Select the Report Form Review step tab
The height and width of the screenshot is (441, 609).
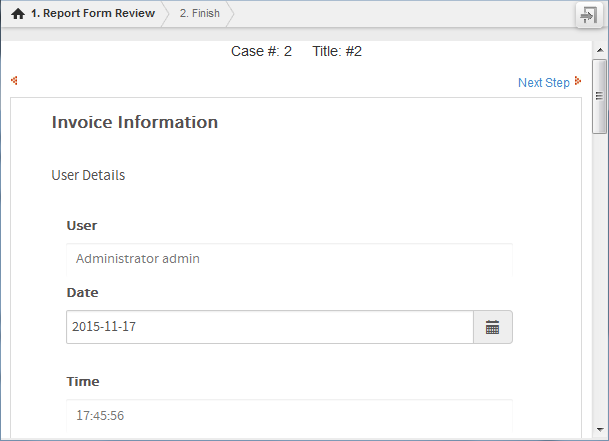(93, 14)
